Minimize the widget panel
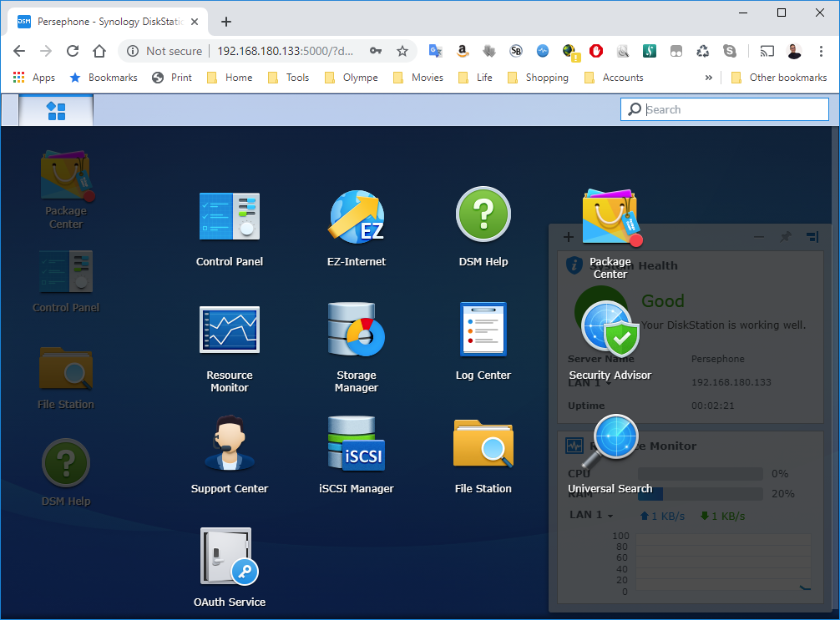 758,237
